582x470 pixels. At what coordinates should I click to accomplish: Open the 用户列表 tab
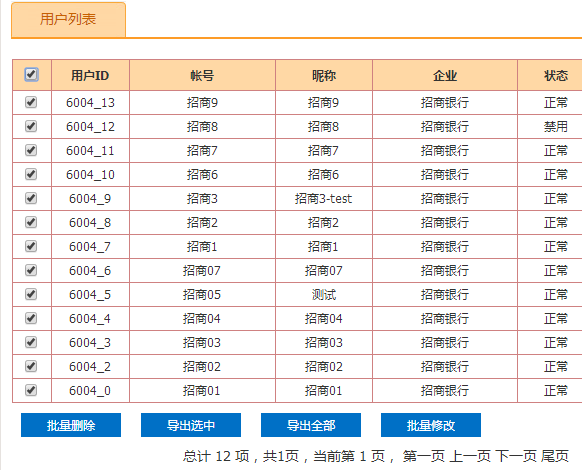68,19
